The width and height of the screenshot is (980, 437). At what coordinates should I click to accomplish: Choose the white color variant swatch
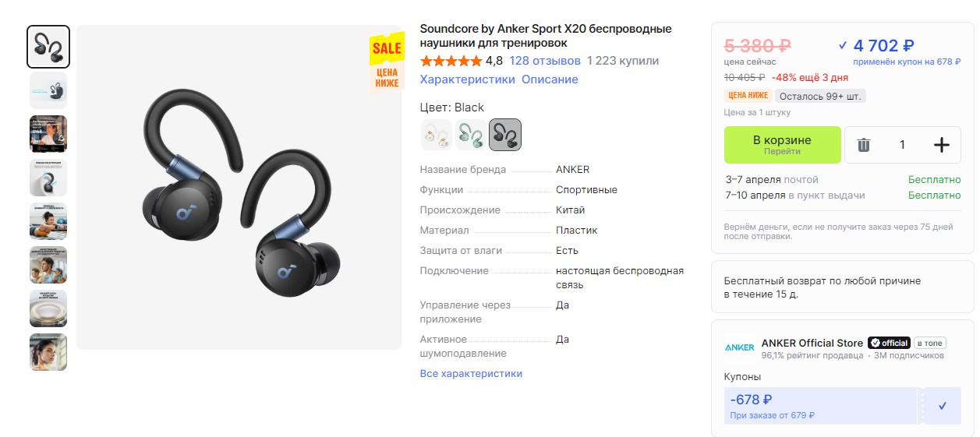(x=436, y=135)
